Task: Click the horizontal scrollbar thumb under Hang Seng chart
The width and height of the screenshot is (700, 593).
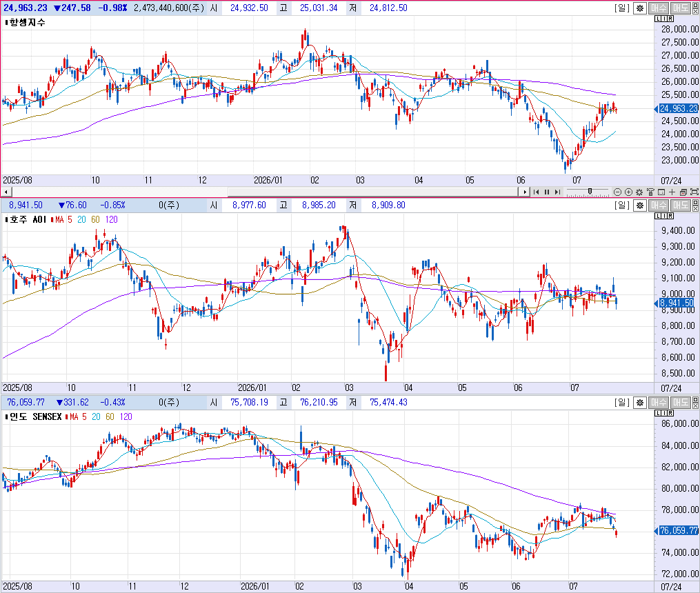Action: click(373, 192)
